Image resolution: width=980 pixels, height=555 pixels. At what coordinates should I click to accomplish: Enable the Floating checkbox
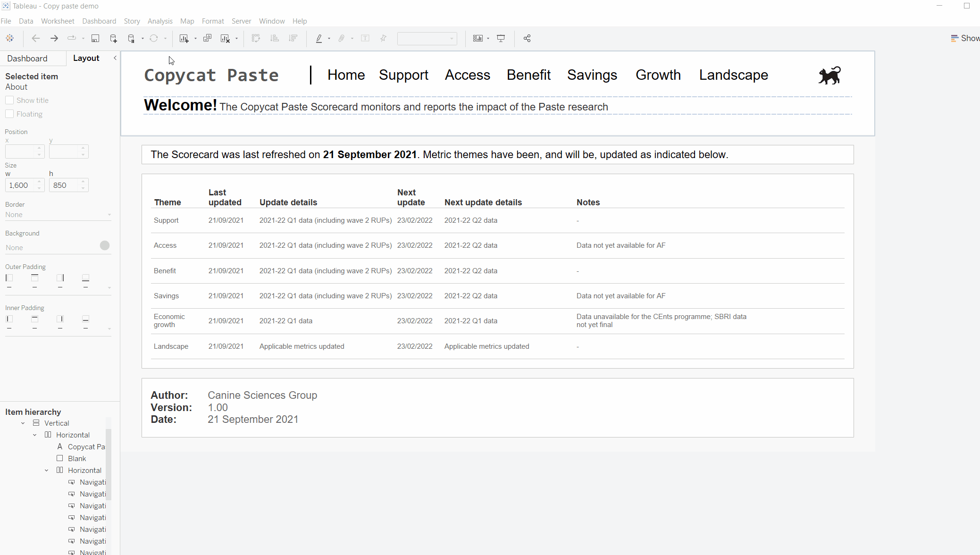click(9, 114)
